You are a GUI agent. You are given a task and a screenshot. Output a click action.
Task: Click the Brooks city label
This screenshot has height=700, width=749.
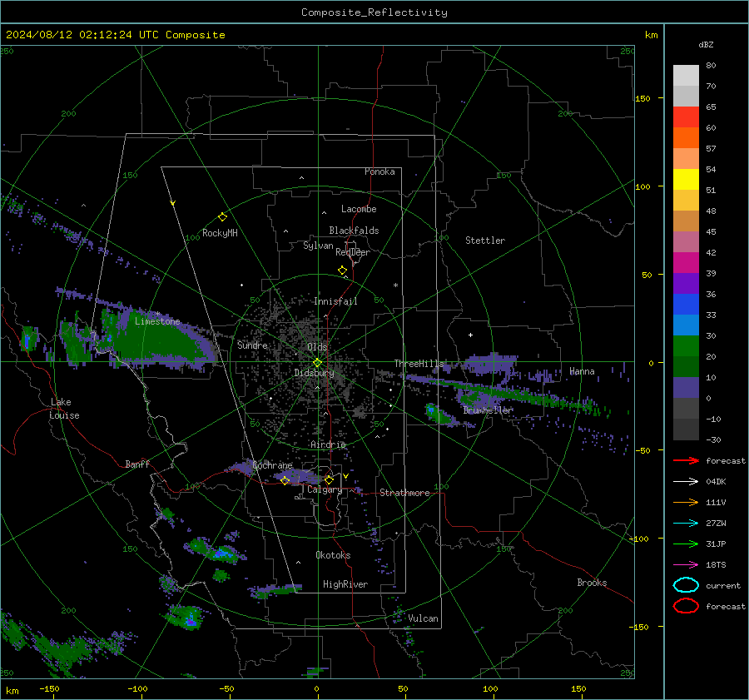click(x=592, y=583)
